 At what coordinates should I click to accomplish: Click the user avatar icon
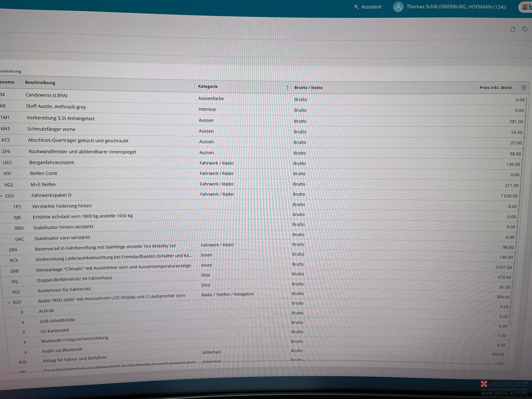[x=398, y=7]
